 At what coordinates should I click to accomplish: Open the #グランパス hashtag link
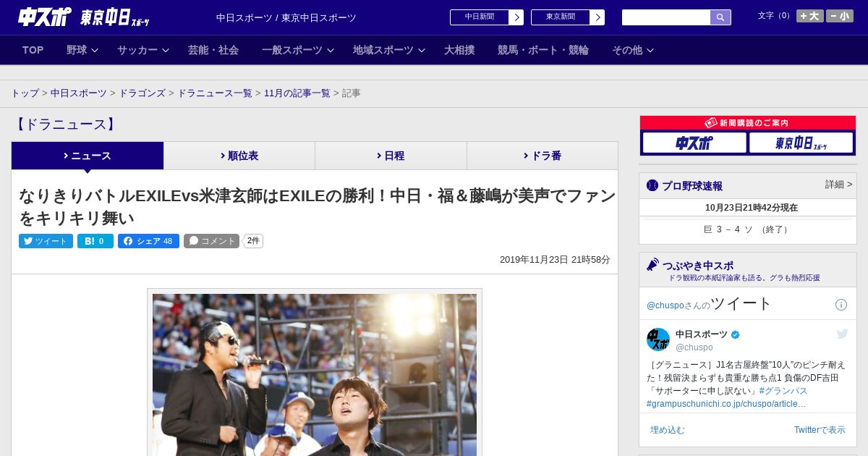pyautogui.click(x=783, y=391)
